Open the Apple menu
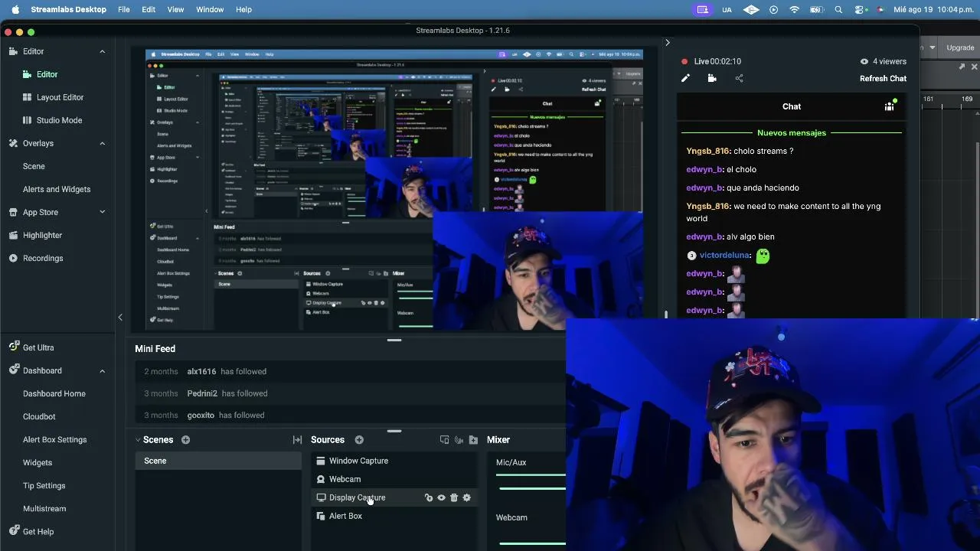This screenshot has height=551, width=980. tap(15, 9)
